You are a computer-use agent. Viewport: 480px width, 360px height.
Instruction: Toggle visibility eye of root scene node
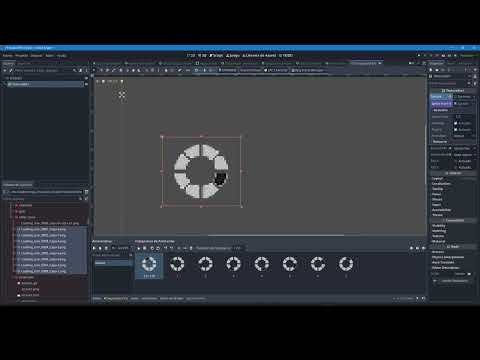tap(86, 78)
